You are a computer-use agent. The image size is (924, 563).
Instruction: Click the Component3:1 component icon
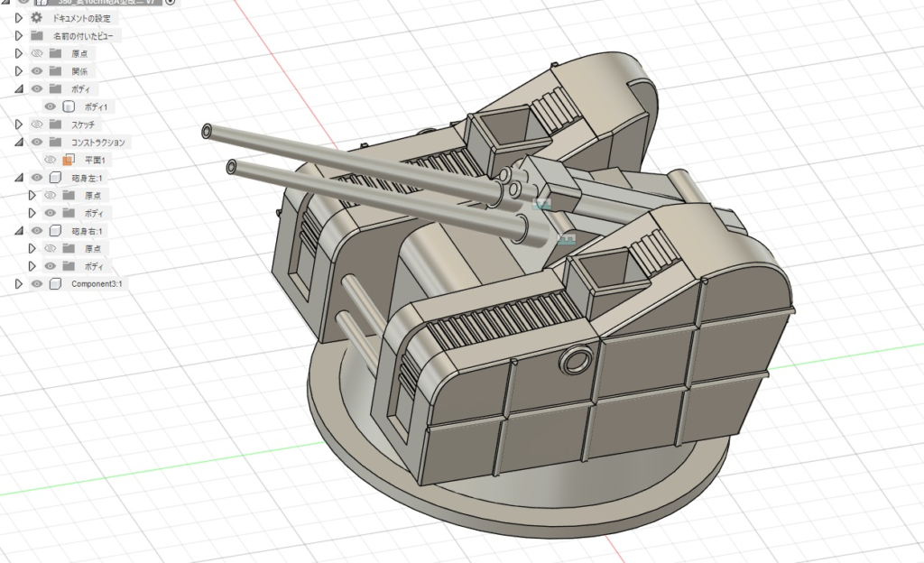54,282
